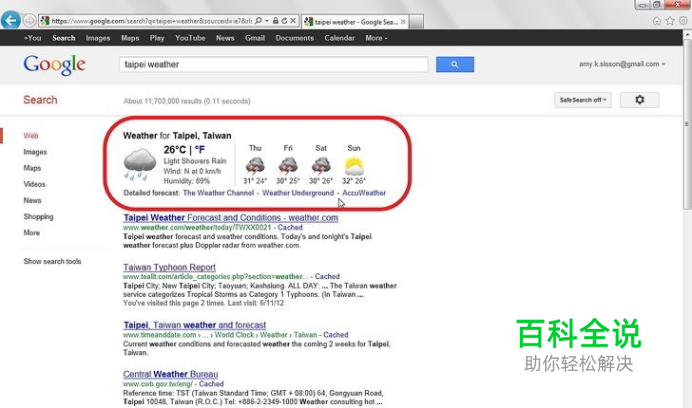This screenshot has height=408, width=692.
Task: Select Shopping in left sidebar
Action: [x=38, y=217]
